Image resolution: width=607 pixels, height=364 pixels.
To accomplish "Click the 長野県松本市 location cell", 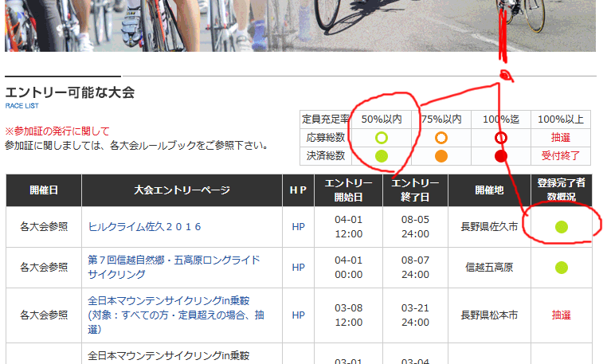I will [x=489, y=315].
